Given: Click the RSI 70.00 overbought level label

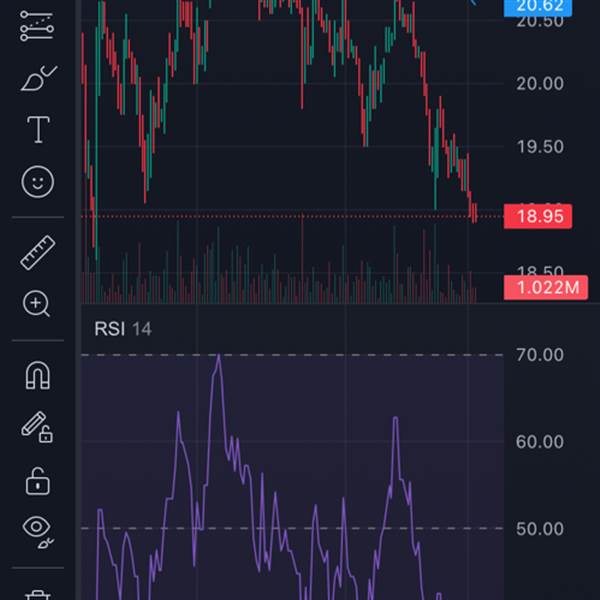Looking at the screenshot, I should [540, 355].
